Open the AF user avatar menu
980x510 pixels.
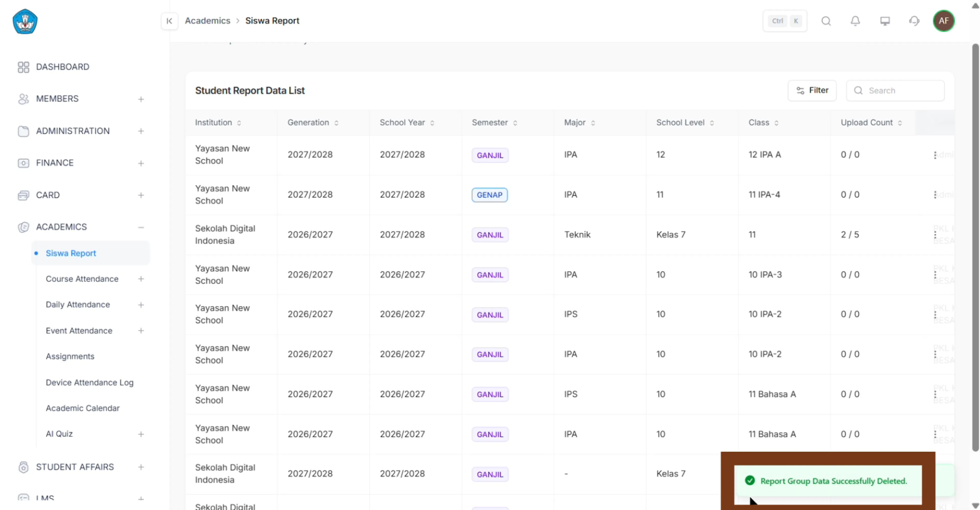coord(944,21)
